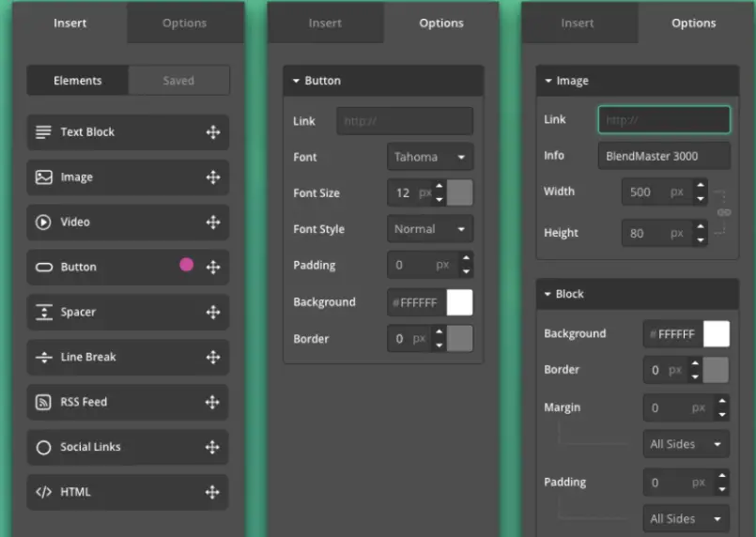Select the Elements sub-tab
Screen dimensions: 756x537
coord(78,81)
